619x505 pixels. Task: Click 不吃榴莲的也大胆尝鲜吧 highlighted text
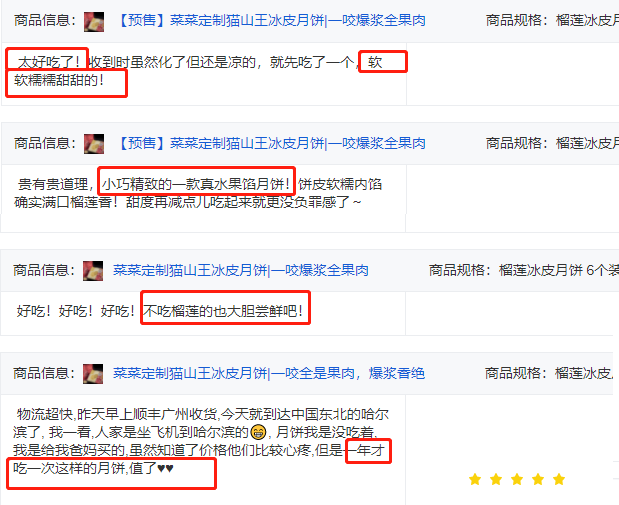223,311
